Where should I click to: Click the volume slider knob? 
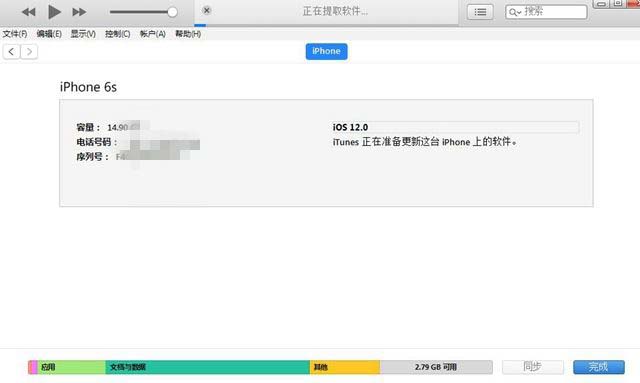(172, 12)
